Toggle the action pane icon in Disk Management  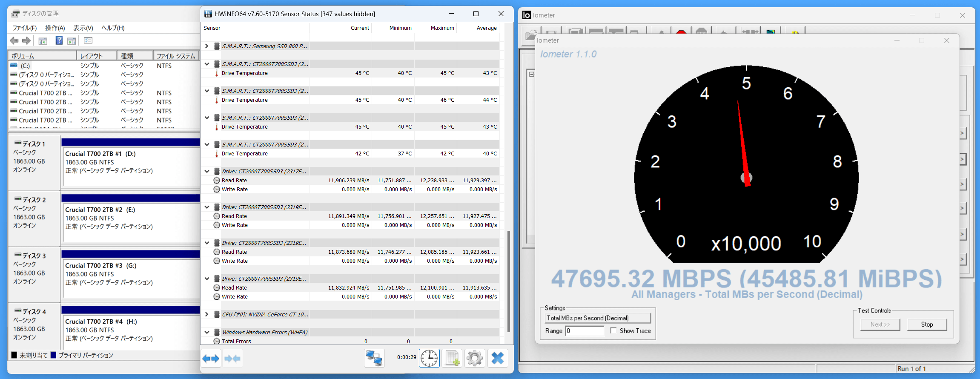[72, 41]
